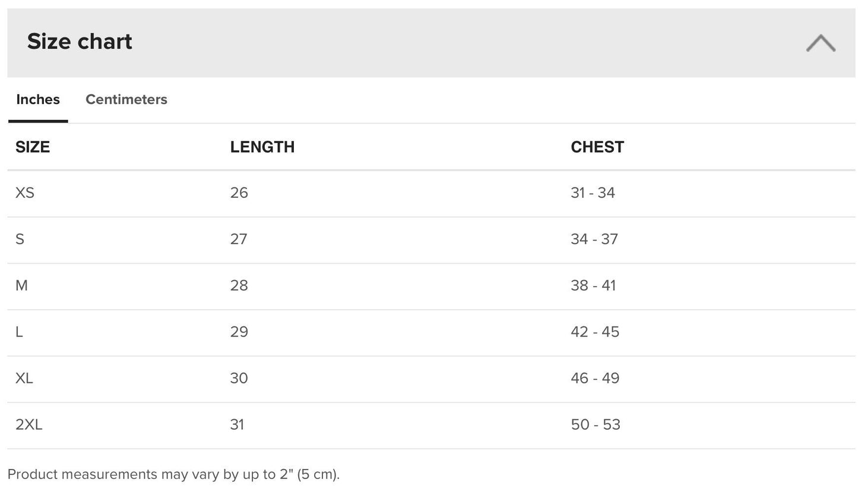Image resolution: width=858 pixels, height=504 pixels.
Task: Click the product measurements variance note
Action: click(x=173, y=474)
